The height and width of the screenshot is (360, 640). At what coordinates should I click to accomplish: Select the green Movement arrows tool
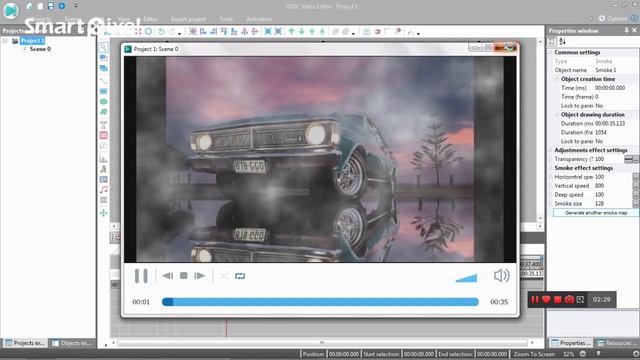[x=103, y=213]
